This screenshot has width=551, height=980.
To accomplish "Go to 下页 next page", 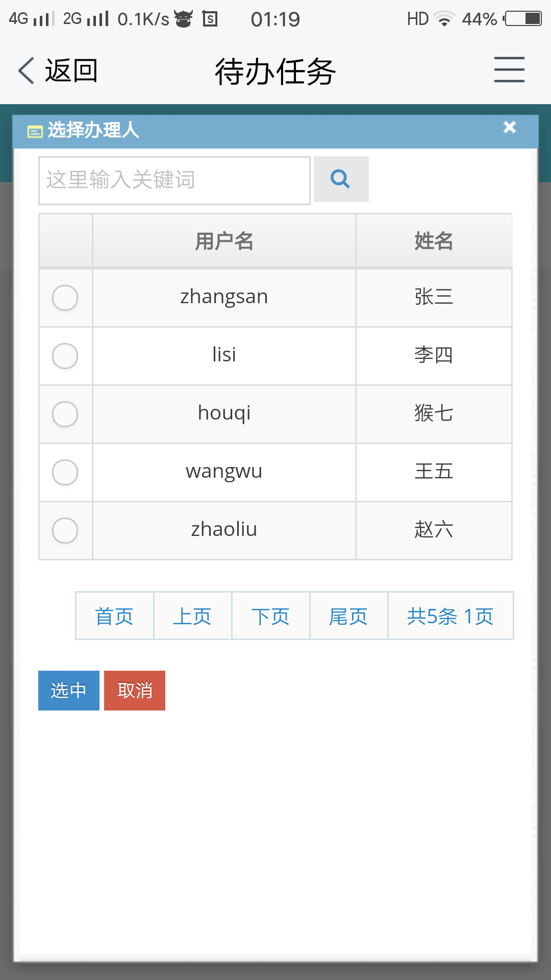I will pyautogui.click(x=271, y=616).
